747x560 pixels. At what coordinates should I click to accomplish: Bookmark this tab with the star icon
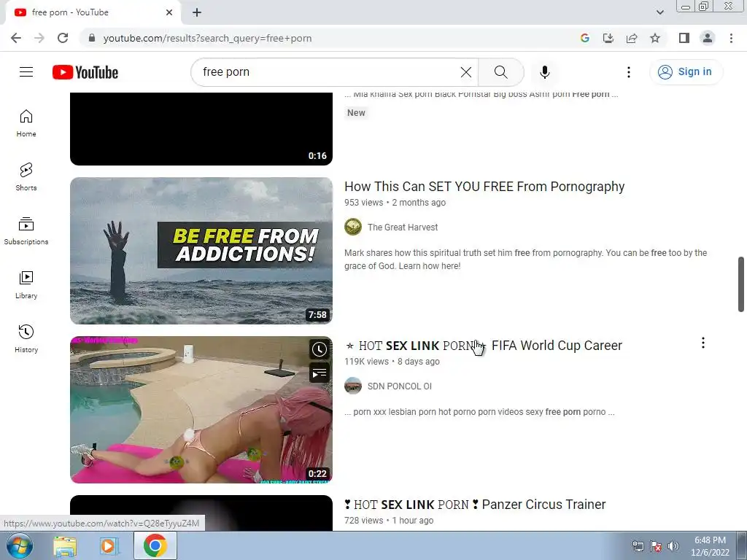[655, 38]
